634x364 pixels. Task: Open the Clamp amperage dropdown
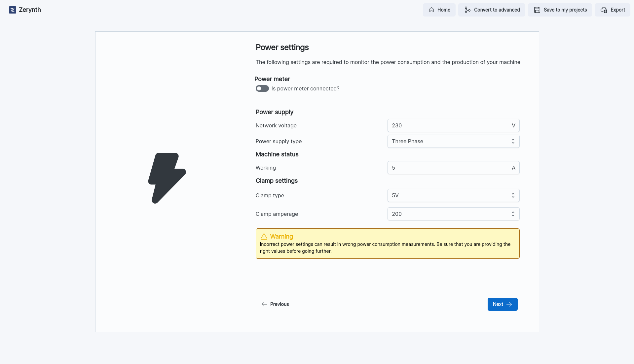coord(453,214)
